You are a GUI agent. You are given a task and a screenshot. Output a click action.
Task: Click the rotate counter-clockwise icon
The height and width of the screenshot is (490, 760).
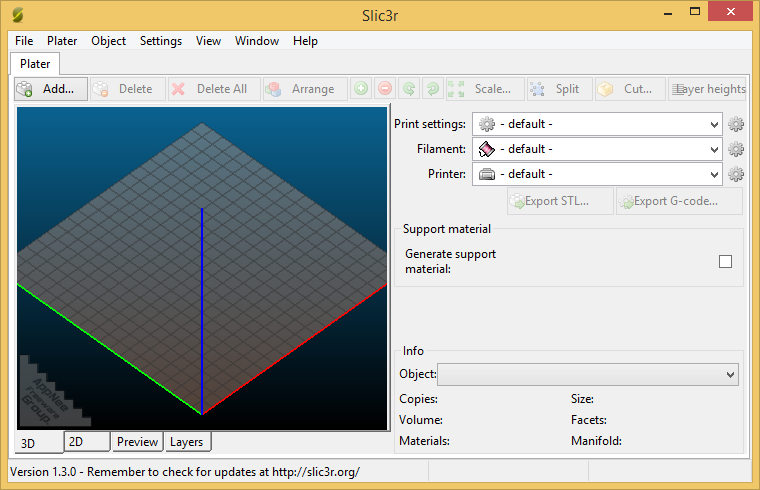coord(409,89)
